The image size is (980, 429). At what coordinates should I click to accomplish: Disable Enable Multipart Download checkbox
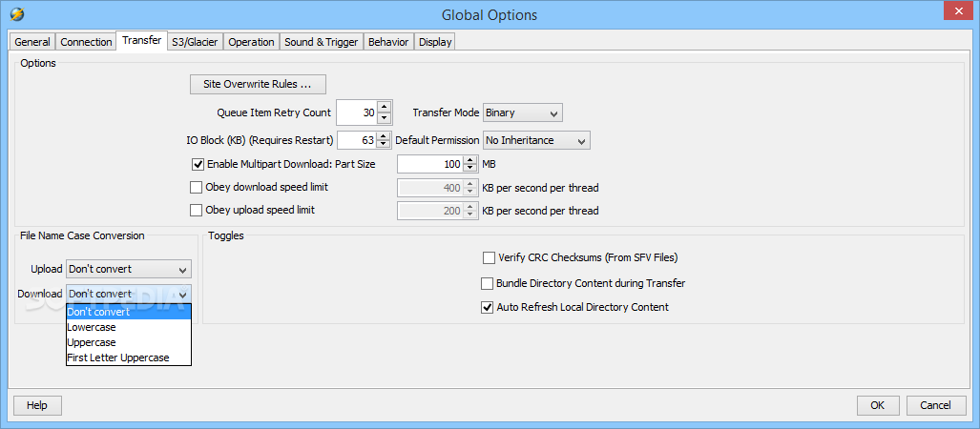click(x=198, y=164)
